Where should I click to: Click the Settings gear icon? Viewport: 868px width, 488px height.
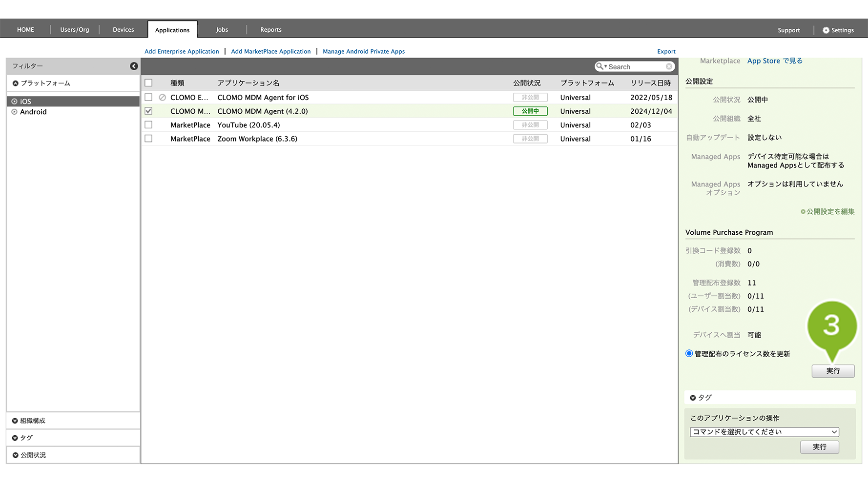(x=826, y=30)
